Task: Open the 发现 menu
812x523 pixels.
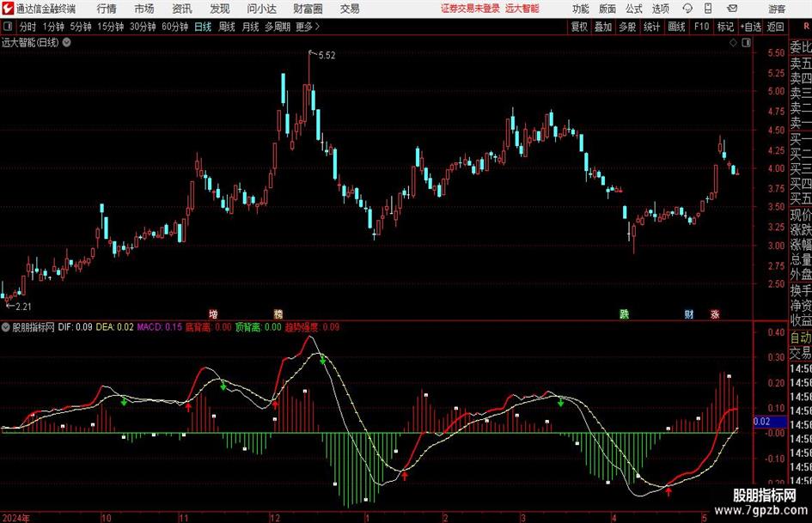Action: point(220,9)
